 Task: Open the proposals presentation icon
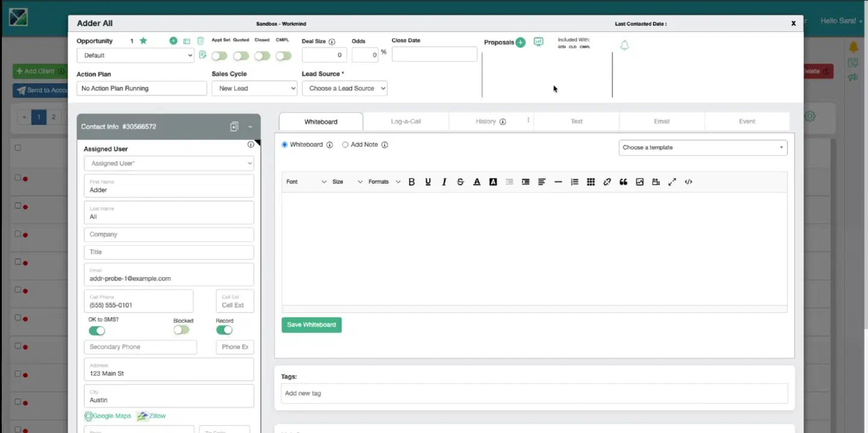click(x=538, y=42)
